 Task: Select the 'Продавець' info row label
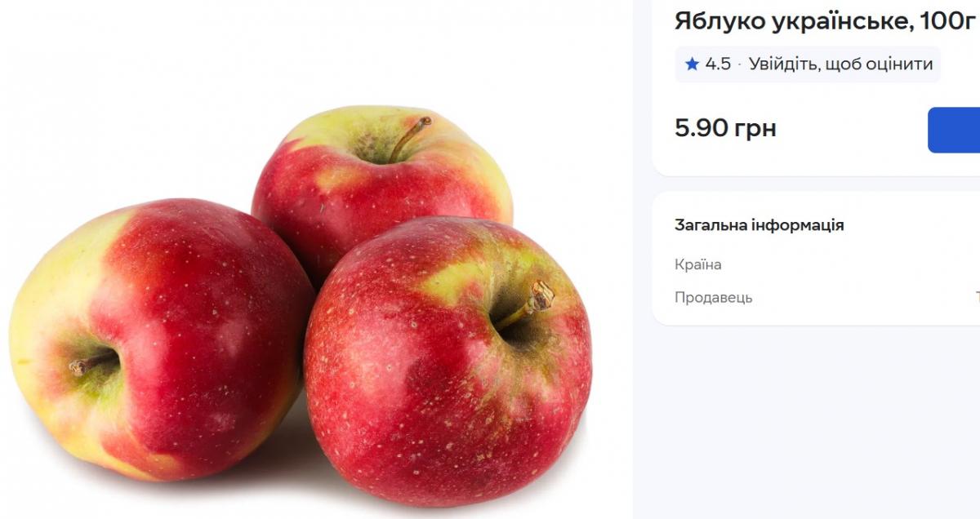coord(713,297)
